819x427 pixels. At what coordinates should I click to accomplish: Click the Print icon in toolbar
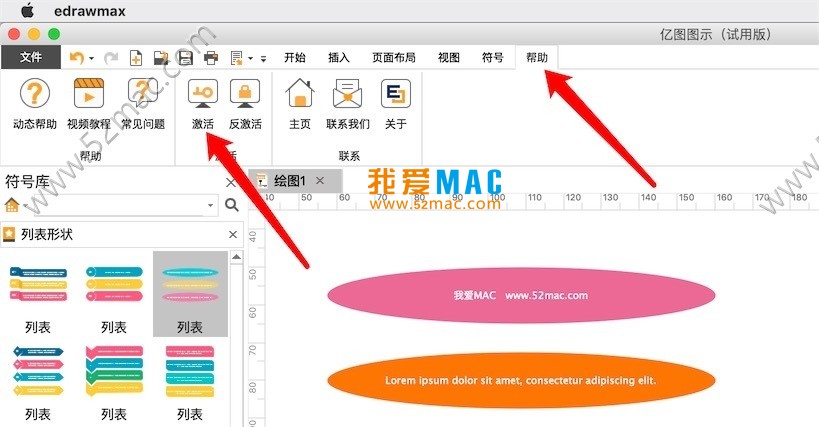click(x=211, y=57)
